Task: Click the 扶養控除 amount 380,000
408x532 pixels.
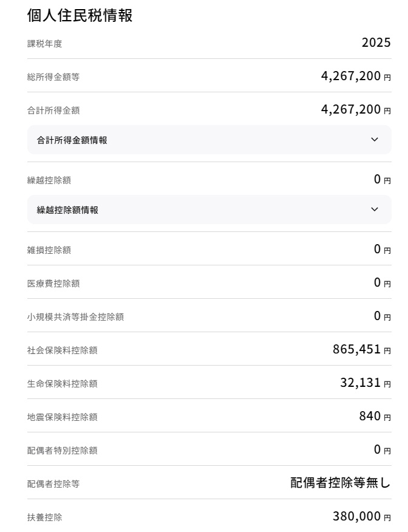Action: 357,516
